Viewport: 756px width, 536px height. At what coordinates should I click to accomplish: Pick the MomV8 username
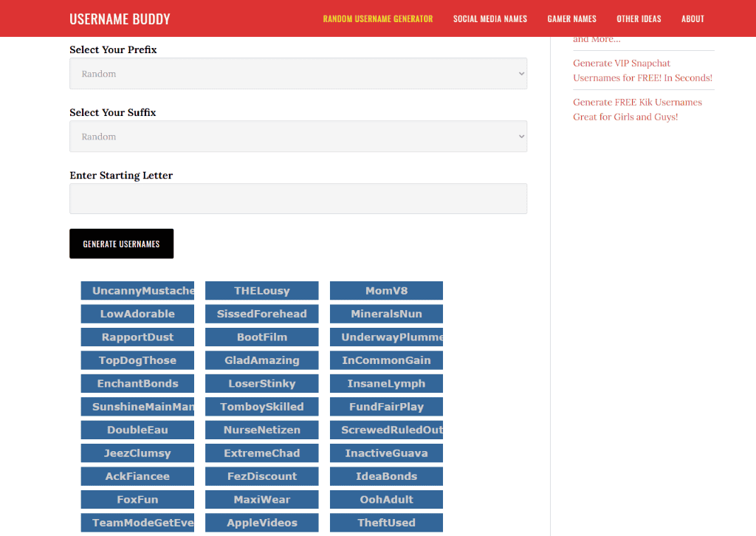(x=386, y=291)
